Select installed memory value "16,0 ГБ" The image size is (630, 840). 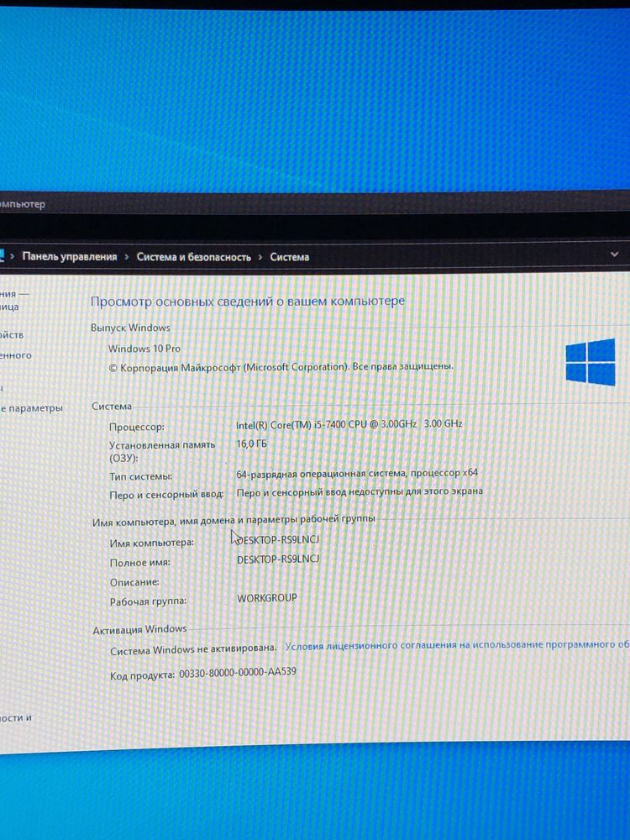point(251,444)
